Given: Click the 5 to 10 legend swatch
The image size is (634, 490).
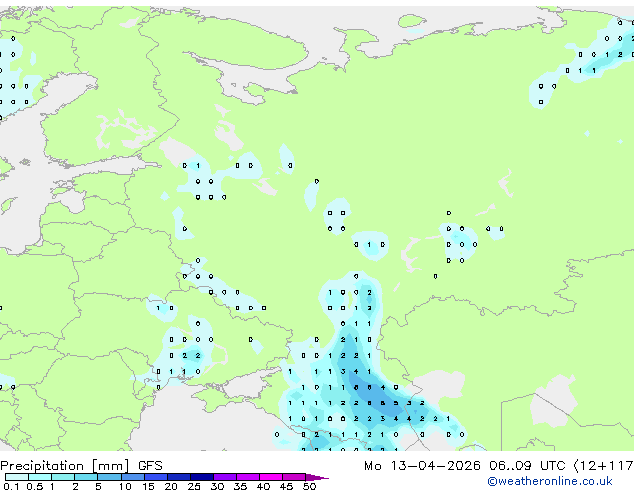Looking at the screenshot, I should point(110,477).
